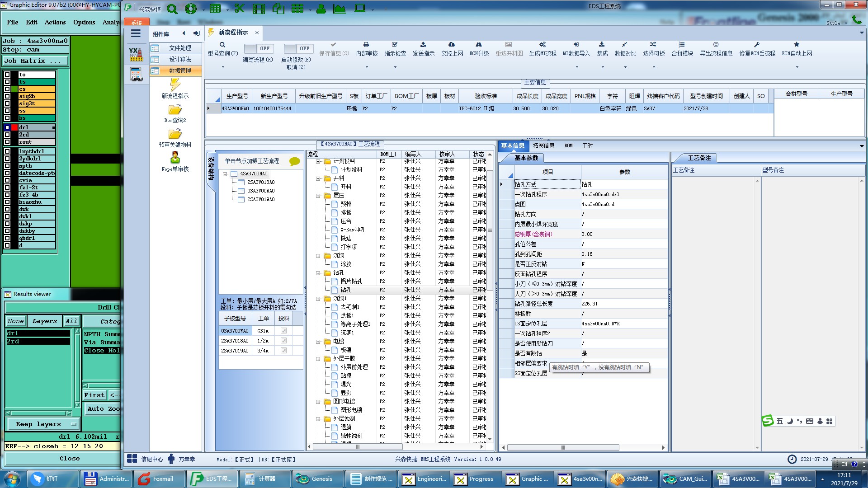The width and height of the screenshot is (868, 488).
Task: Click the 生成MI流程 gears icon
Action: click(542, 45)
